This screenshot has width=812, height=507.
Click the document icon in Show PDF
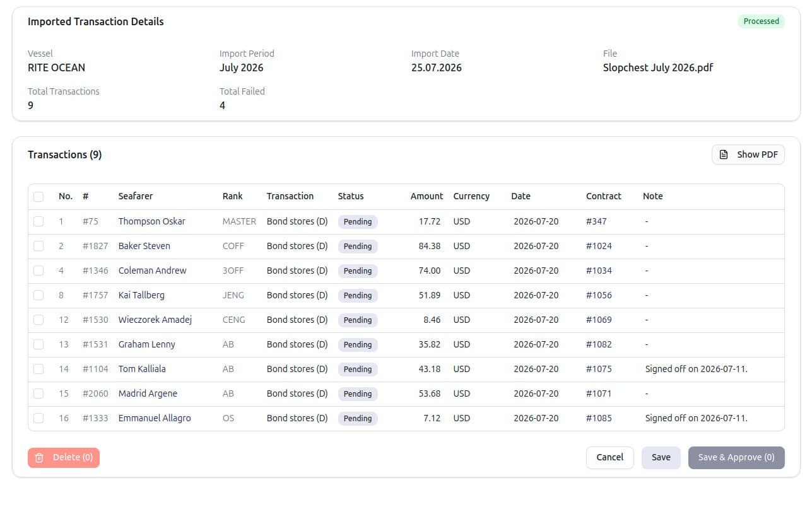[724, 154]
